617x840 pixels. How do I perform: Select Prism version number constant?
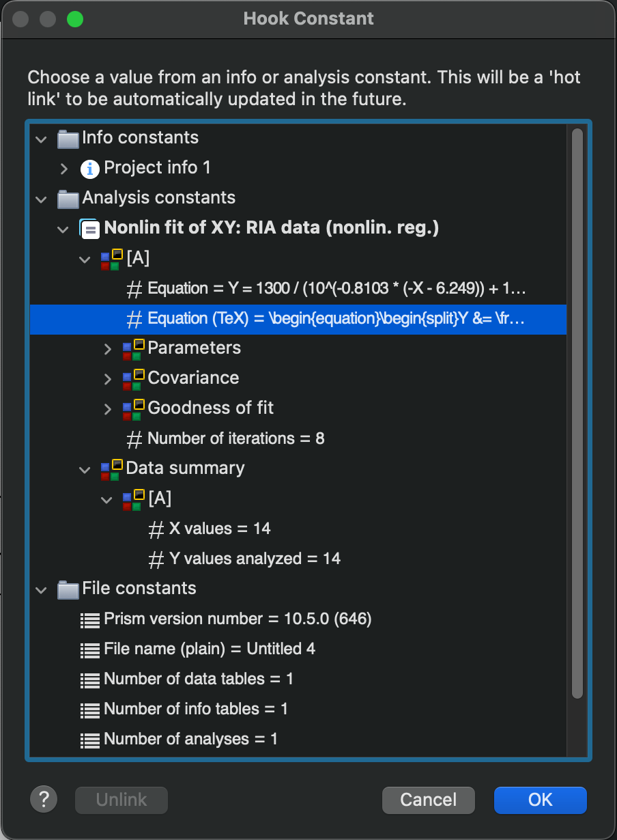pos(237,619)
